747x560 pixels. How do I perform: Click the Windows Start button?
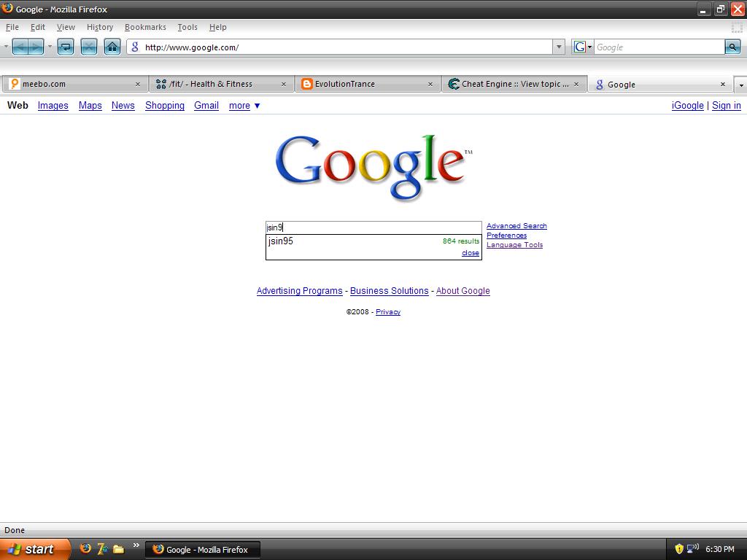pyautogui.click(x=35, y=549)
